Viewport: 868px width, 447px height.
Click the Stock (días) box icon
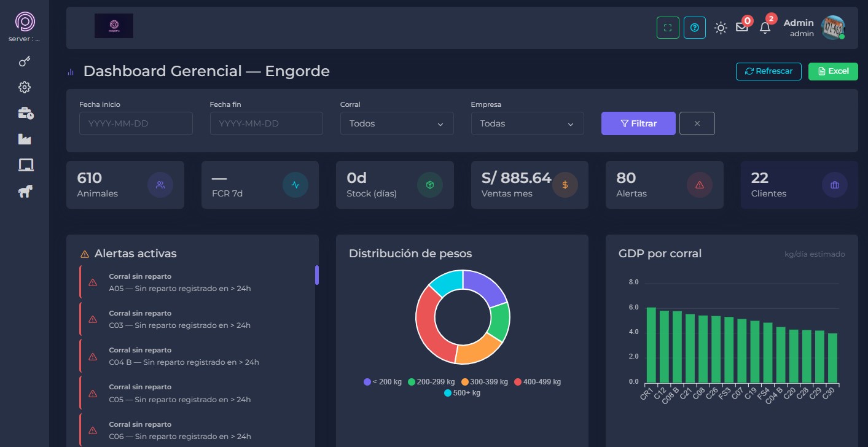point(430,185)
